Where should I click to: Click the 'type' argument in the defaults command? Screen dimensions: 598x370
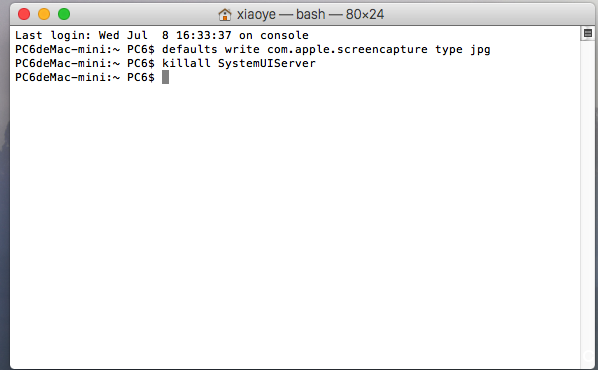[449, 50]
